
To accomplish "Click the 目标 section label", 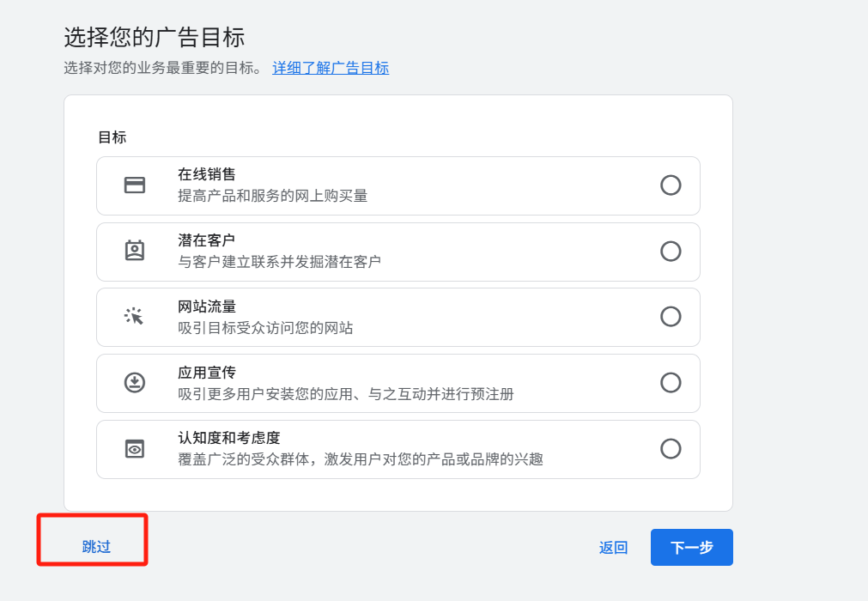I will (x=112, y=137).
